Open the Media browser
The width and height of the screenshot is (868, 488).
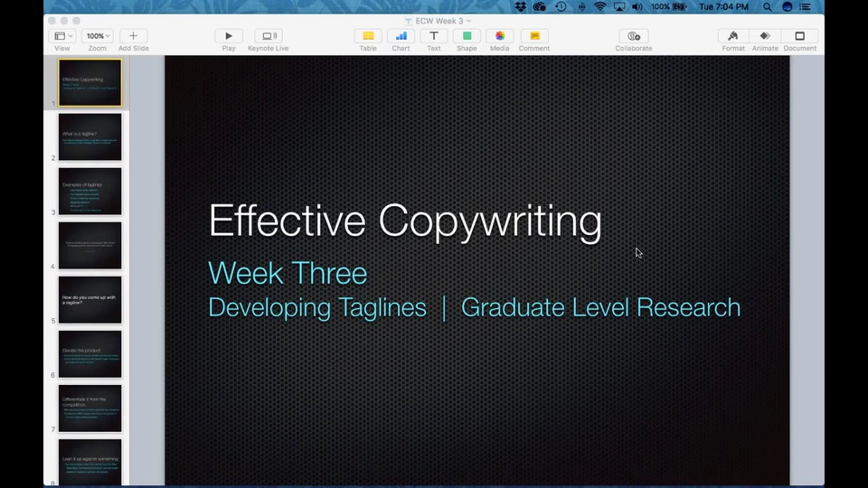click(499, 36)
